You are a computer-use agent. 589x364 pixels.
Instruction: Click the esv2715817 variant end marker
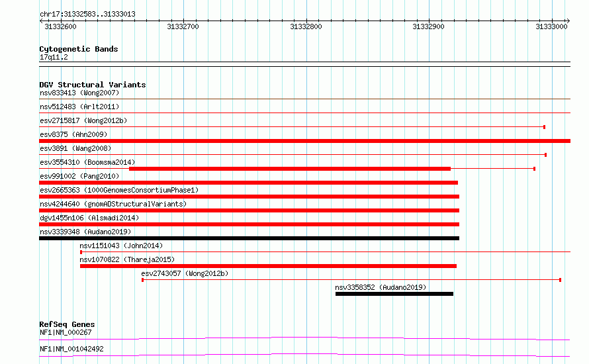point(544,127)
